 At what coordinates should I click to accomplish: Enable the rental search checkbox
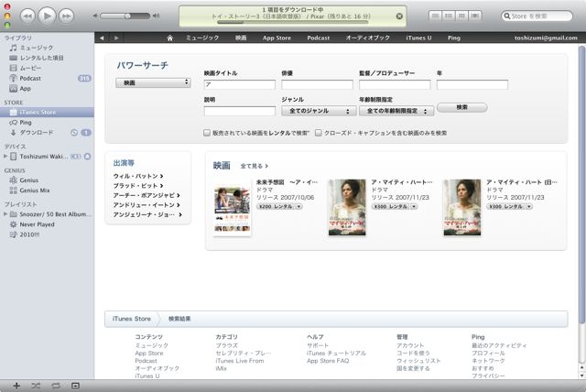207,133
